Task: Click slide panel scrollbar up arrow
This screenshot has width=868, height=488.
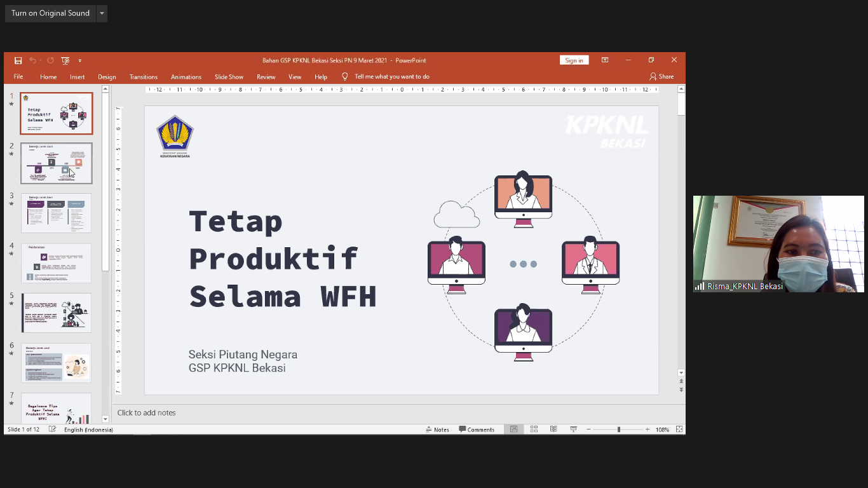Action: (x=105, y=89)
